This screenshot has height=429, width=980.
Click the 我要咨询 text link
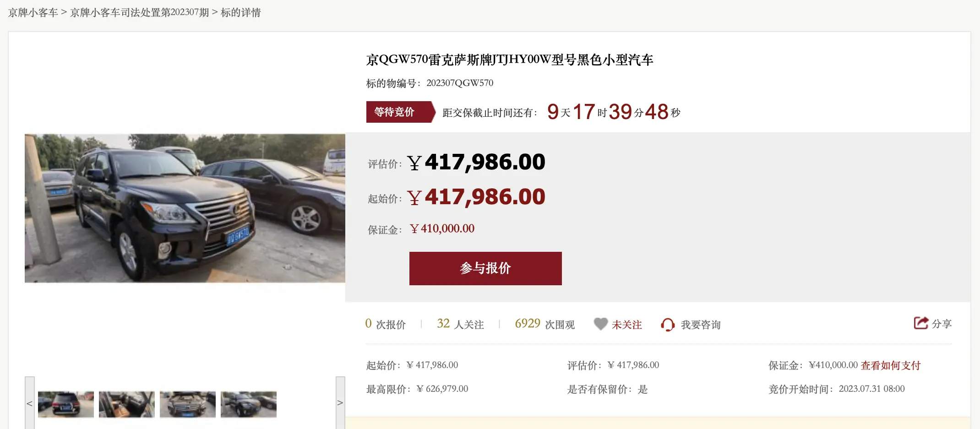tap(701, 325)
